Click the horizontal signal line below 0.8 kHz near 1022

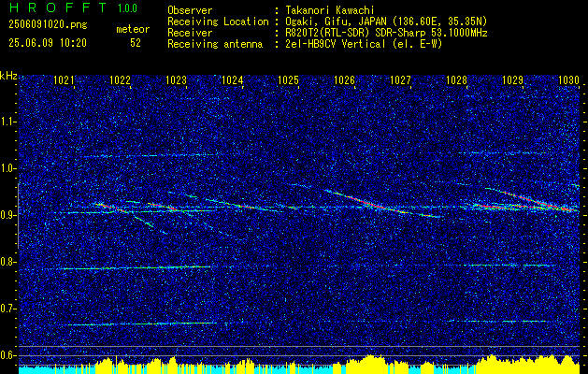(x=136, y=267)
